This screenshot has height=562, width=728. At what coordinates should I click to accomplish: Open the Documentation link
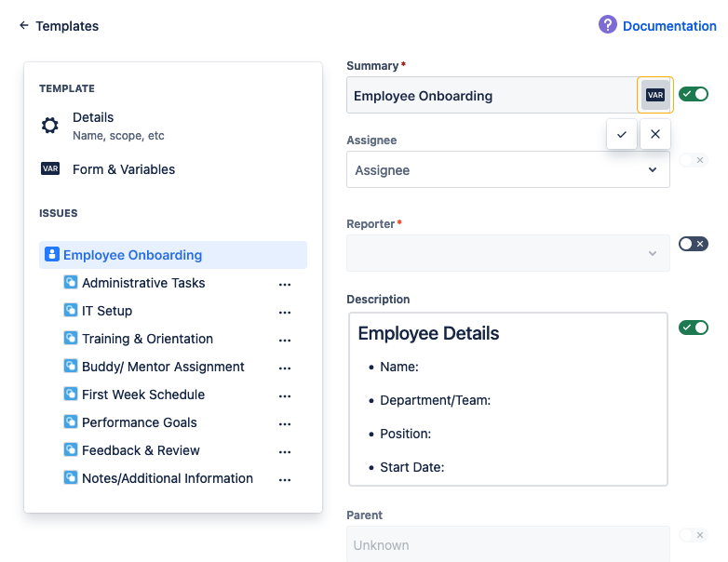[x=669, y=26]
